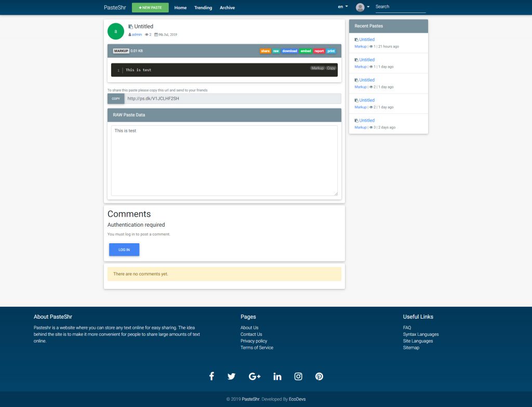This screenshot has width=532, height=407.
Task: Open the en language dropdown
Action: click(343, 6)
